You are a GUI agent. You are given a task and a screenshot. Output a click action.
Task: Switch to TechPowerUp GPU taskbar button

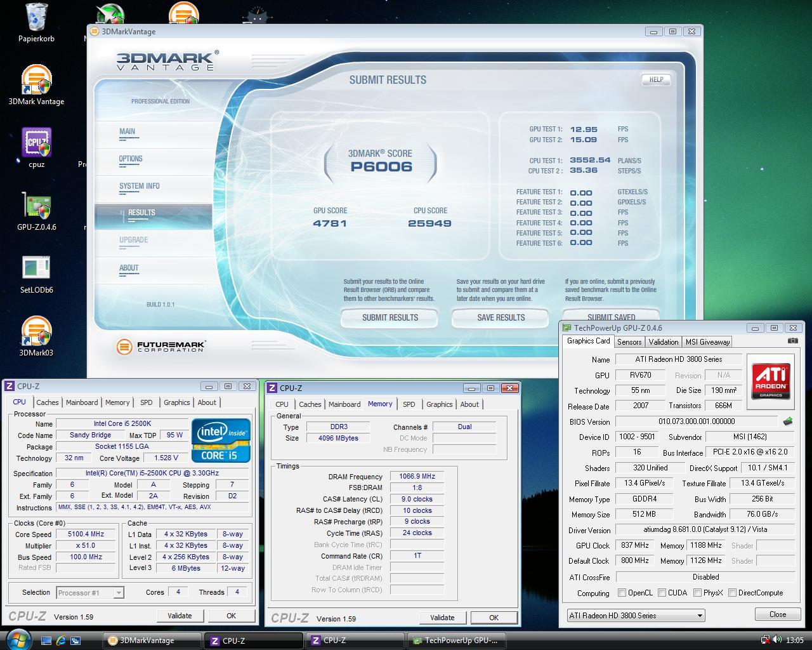click(x=458, y=640)
